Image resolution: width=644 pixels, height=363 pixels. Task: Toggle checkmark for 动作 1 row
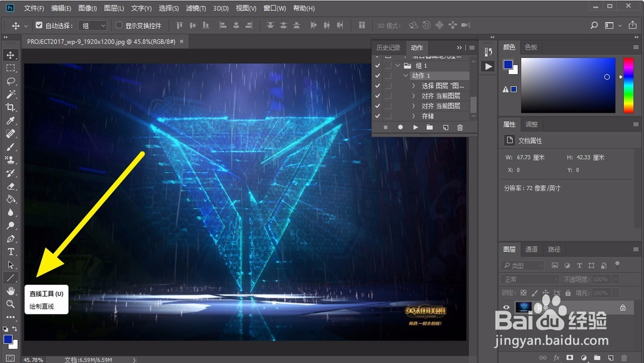pos(377,75)
